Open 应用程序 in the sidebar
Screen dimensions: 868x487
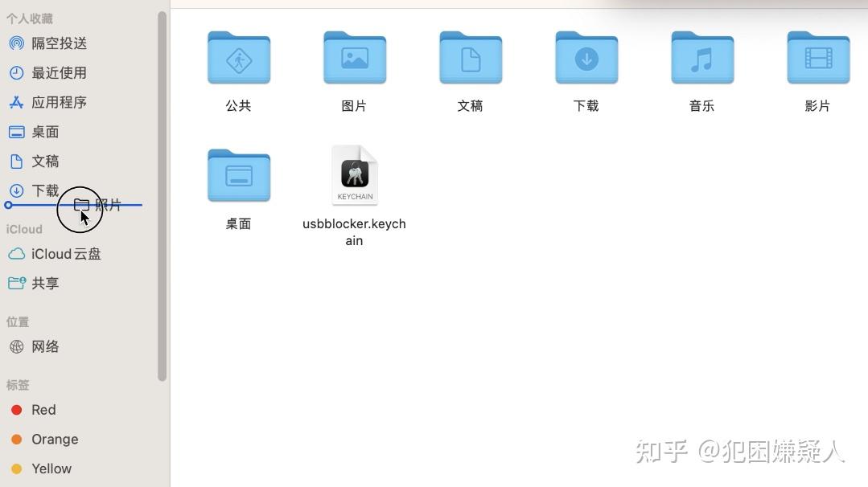(60, 102)
